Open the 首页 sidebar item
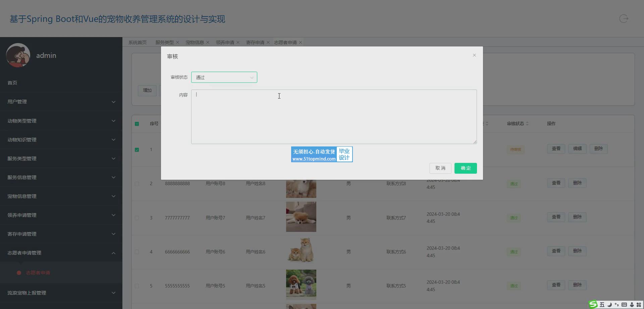This screenshot has width=644, height=309. (x=61, y=83)
